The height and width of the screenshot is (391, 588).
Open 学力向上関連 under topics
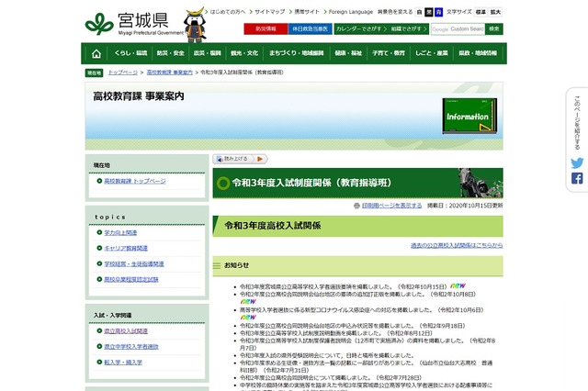[120, 232]
